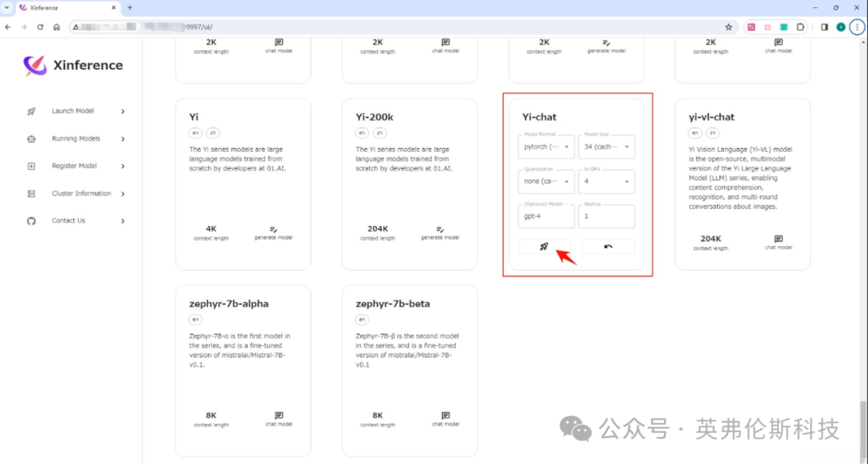Go to the browser home page icon
This screenshot has height=464, width=868.
(x=56, y=27)
